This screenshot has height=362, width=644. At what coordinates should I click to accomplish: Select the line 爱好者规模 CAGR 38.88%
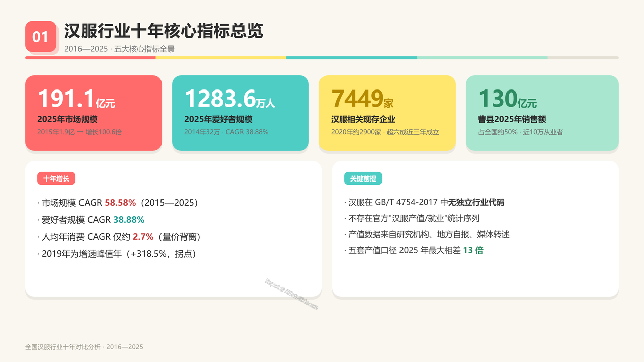tap(91, 220)
